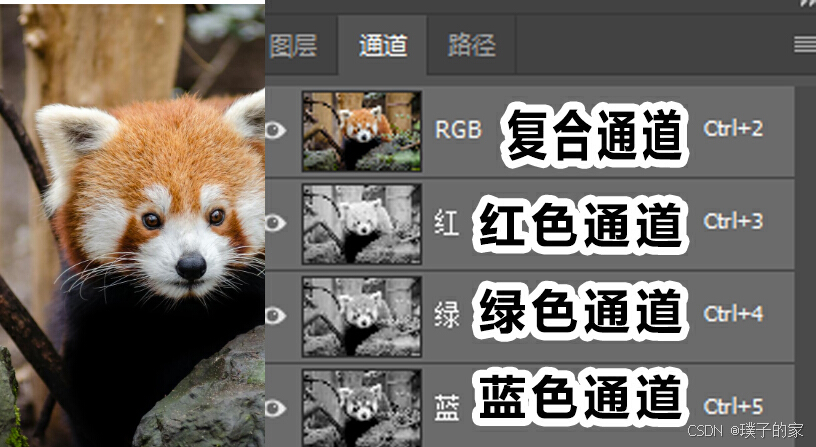The width and height of the screenshot is (816, 447).
Task: Click the Ctrl+5 shortcut text
Action: tap(733, 406)
